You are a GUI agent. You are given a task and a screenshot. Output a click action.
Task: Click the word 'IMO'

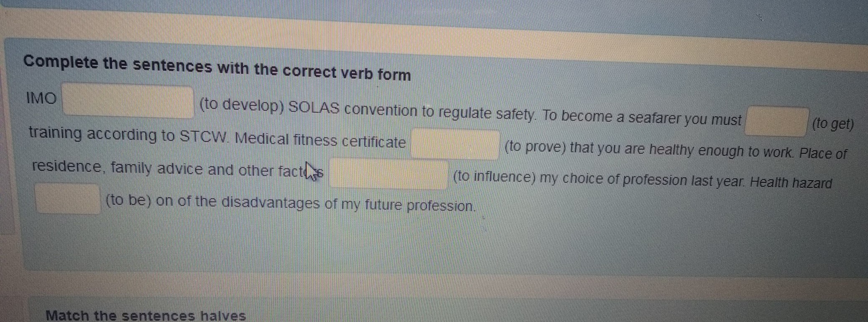[x=41, y=98]
